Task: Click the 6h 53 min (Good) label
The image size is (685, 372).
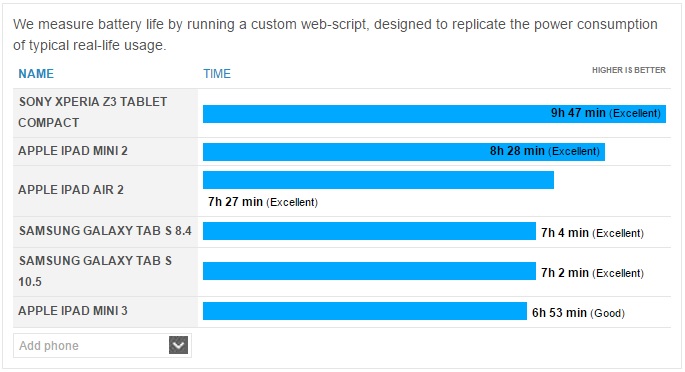Action: click(578, 313)
